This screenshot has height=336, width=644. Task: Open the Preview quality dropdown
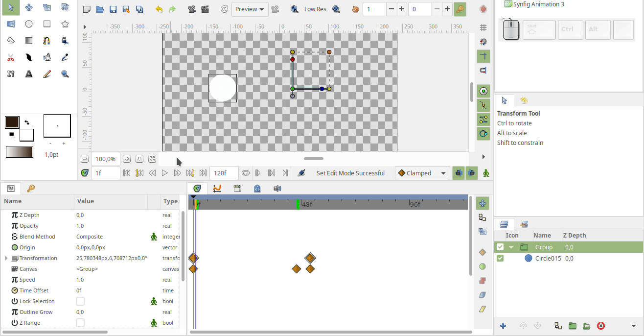(250, 9)
